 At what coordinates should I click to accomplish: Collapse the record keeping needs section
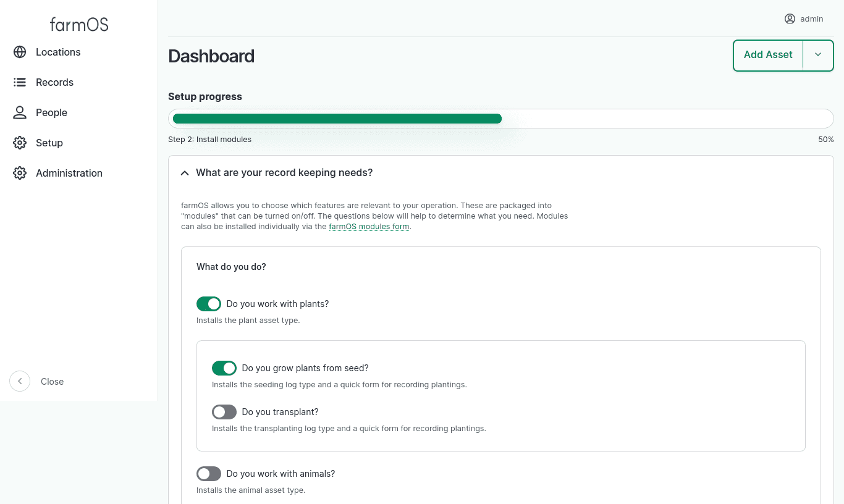(x=185, y=173)
